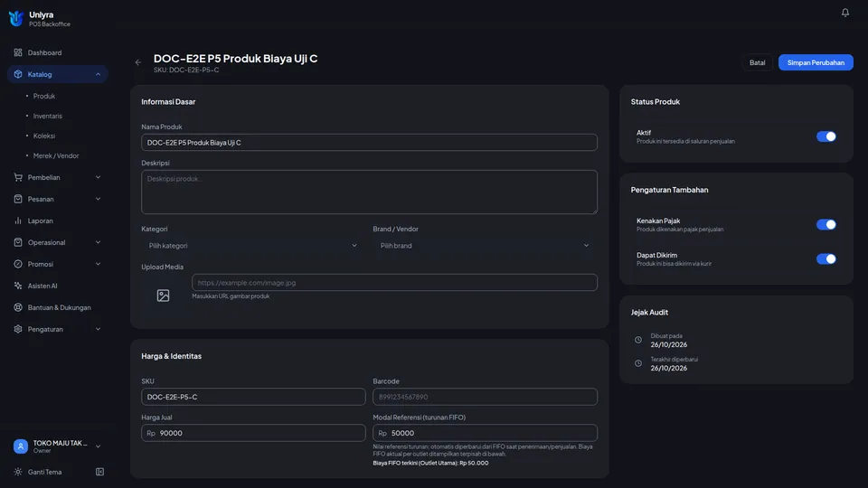This screenshot has width=868, height=488.
Task: Open the Produk submenu item
Action: (43, 97)
